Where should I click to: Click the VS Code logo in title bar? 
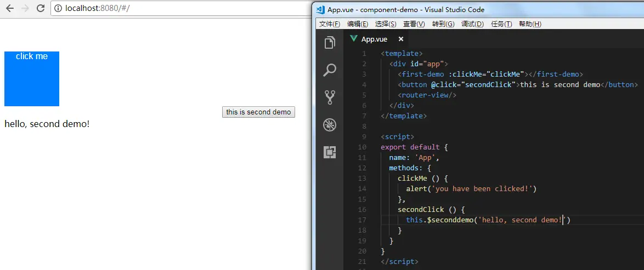pyautogui.click(x=321, y=10)
